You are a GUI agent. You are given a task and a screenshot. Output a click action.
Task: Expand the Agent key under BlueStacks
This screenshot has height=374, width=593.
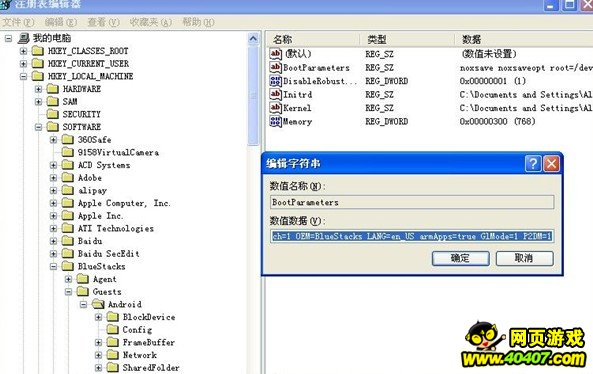[68, 279]
